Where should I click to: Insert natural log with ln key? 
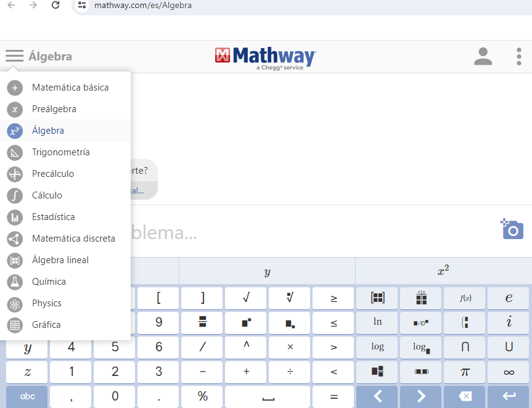[377, 322]
